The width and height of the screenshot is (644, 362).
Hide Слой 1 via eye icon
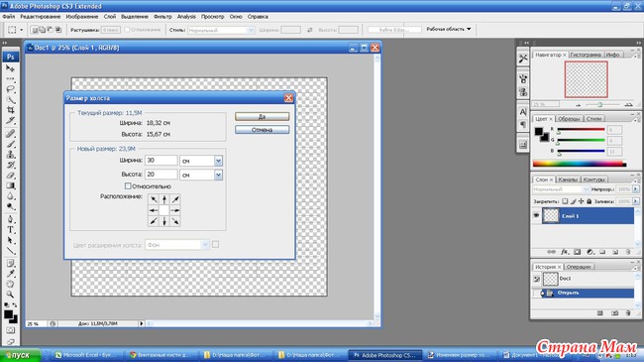(x=536, y=215)
